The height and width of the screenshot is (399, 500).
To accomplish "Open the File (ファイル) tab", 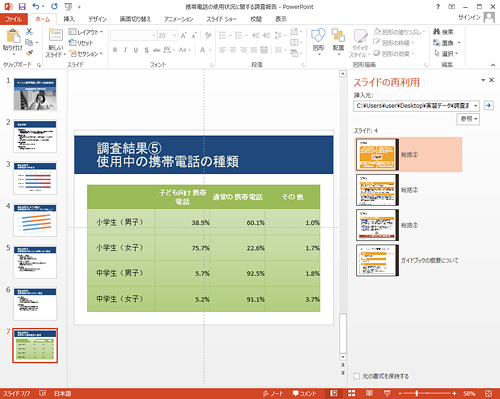I will (x=14, y=19).
